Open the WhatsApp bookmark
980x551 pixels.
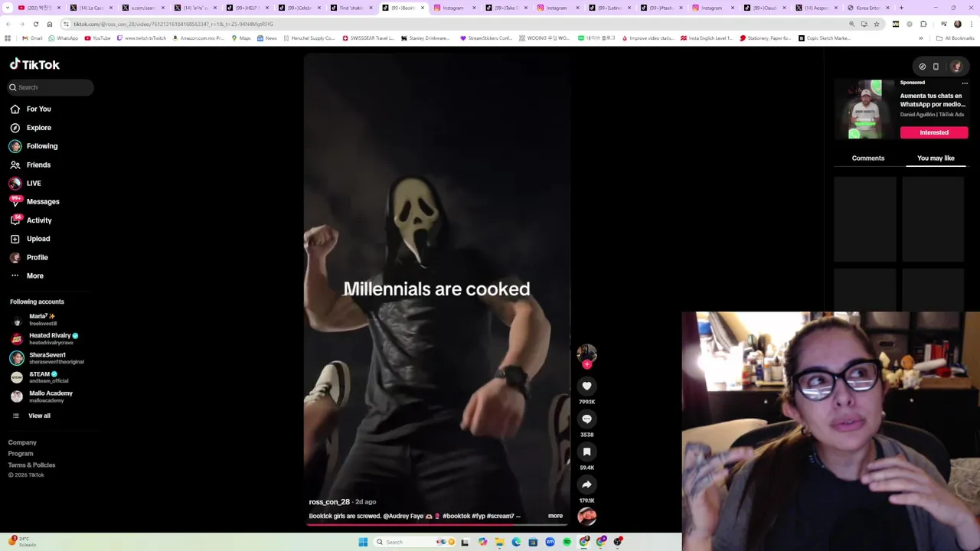(63, 38)
